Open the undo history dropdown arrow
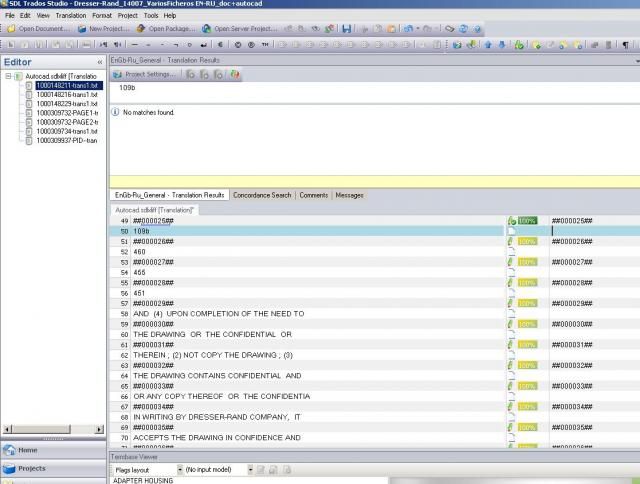 coord(418,29)
